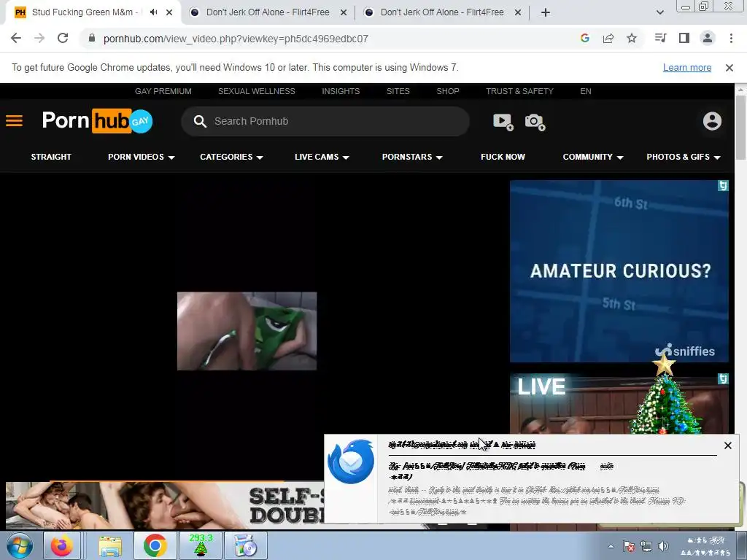The height and width of the screenshot is (560, 747).
Task: Click the system tray clock
Action: 705,546
